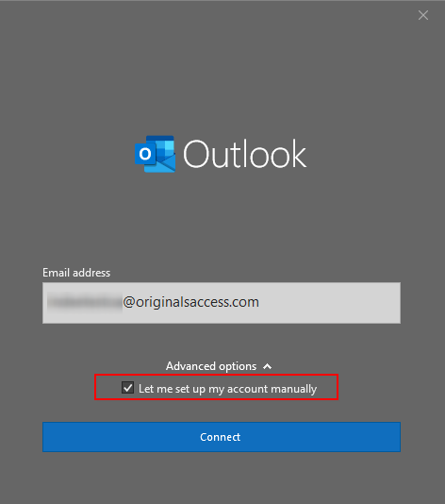Screen dimensions: 445x504
Task: Dismiss setup window with X icon
Action: coord(423,15)
